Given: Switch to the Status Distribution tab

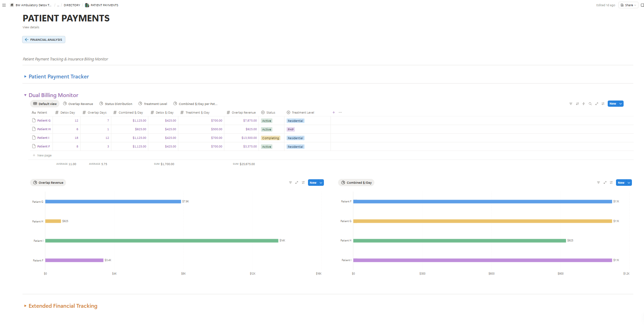Looking at the screenshot, I should click(115, 104).
